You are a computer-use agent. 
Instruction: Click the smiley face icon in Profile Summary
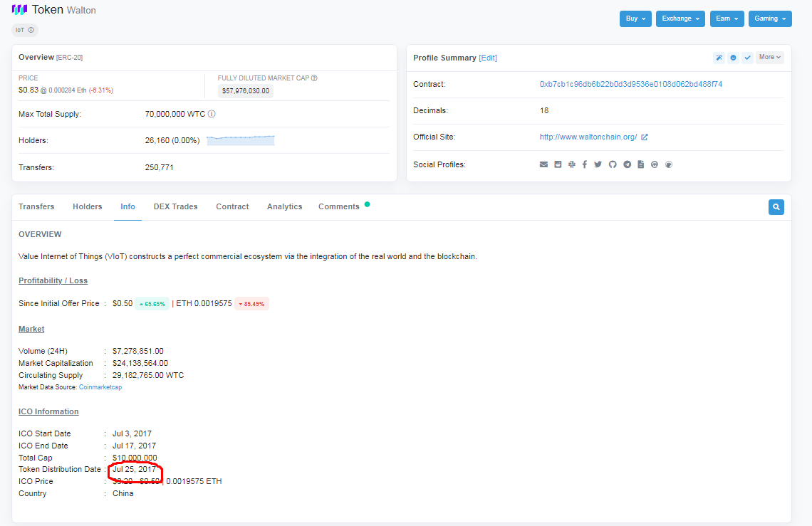(733, 58)
